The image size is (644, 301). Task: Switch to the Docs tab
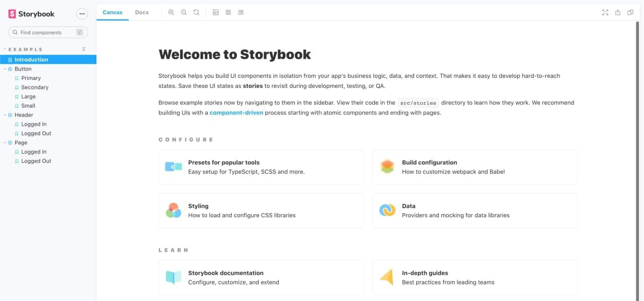(x=141, y=12)
